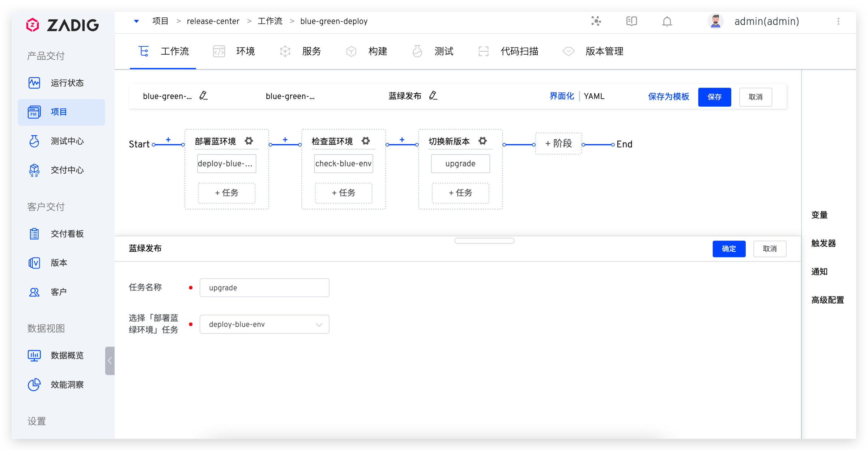The image size is (868, 450).
Task: Collapse the left sidebar with arrow handle
Action: 110,361
